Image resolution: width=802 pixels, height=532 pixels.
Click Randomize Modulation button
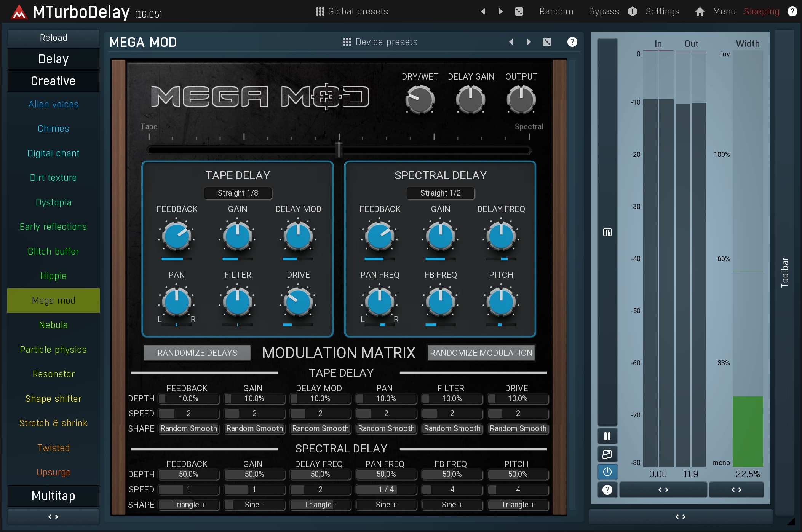click(x=481, y=353)
